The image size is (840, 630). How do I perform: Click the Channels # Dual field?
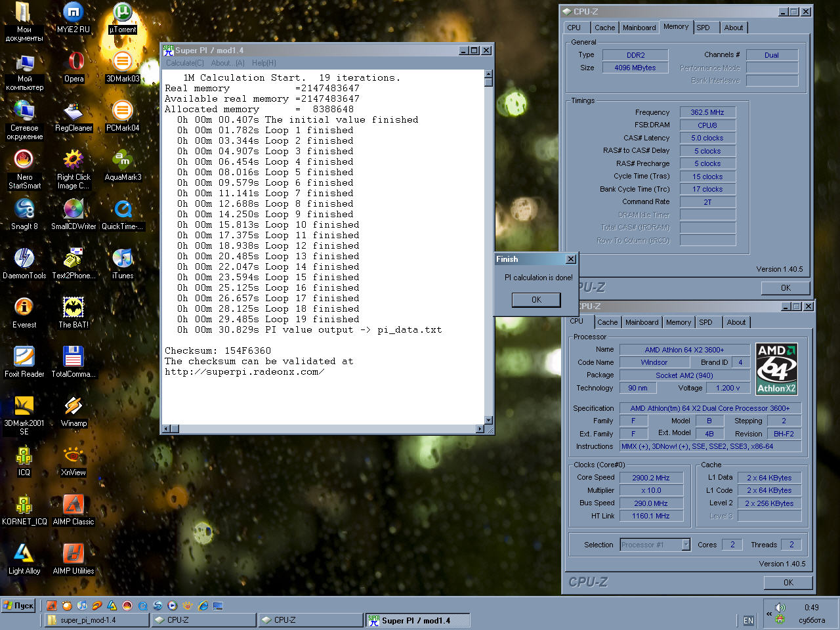(772, 55)
